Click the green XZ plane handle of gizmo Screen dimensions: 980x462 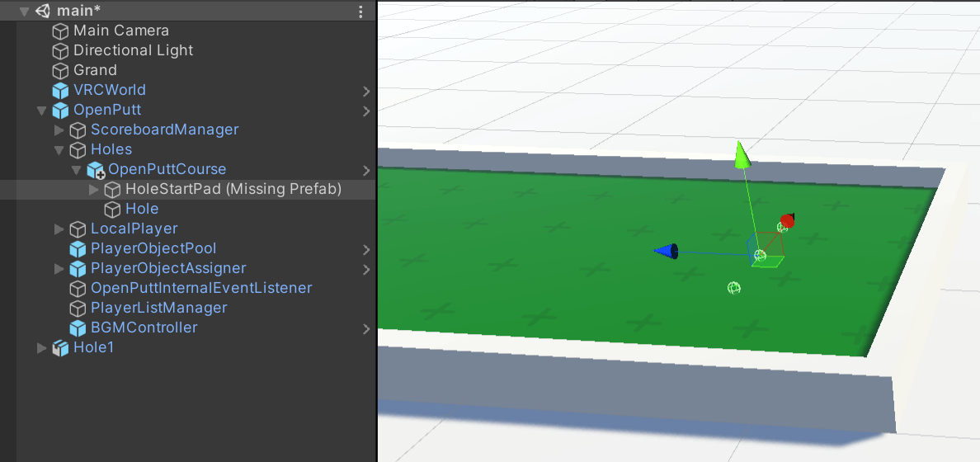(x=768, y=262)
